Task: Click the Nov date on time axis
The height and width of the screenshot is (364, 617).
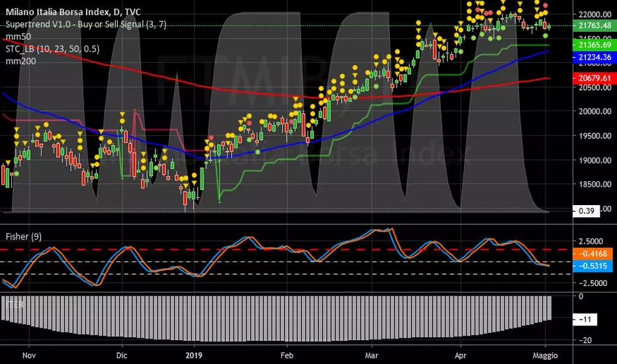Action: pos(29,355)
